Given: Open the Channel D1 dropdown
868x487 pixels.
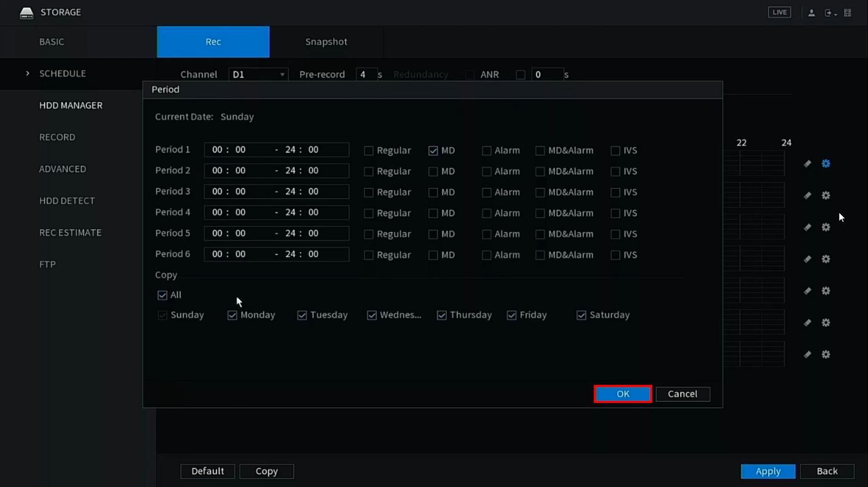Looking at the screenshot, I should tap(258, 74).
